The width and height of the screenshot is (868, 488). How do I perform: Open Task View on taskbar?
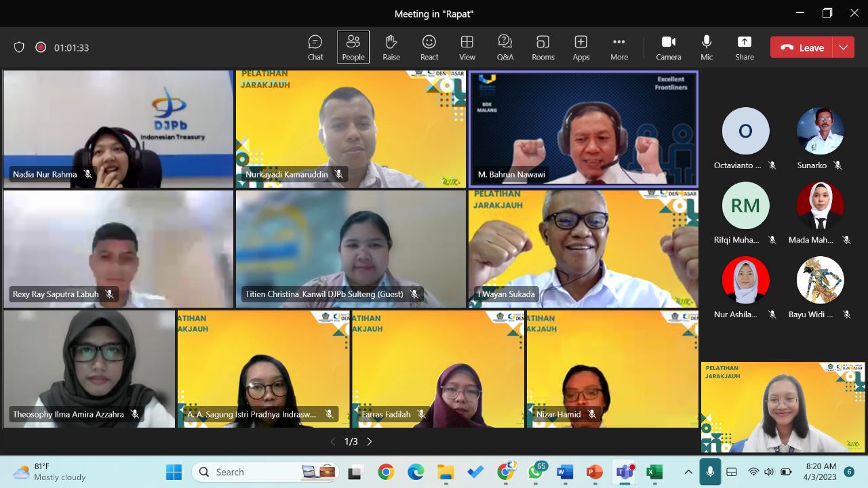[355, 472]
